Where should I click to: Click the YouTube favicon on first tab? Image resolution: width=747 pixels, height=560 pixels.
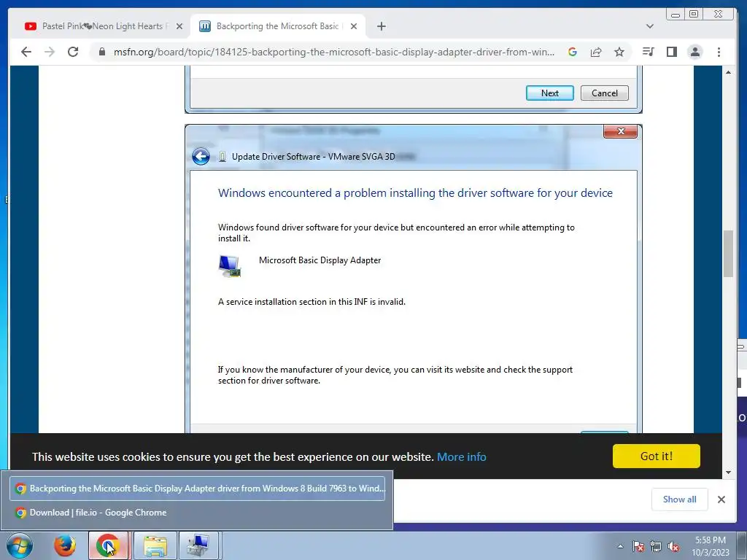[31, 26]
